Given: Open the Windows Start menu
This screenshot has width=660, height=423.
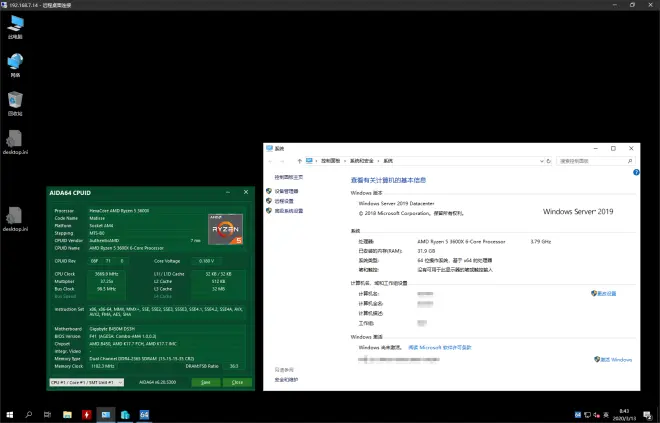Looking at the screenshot, I should coord(10,415).
